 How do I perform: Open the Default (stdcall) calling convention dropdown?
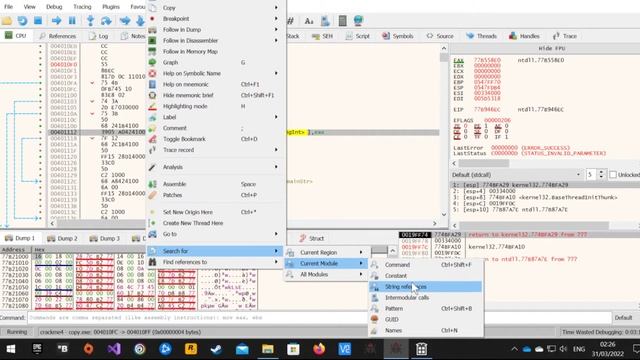coord(517,175)
